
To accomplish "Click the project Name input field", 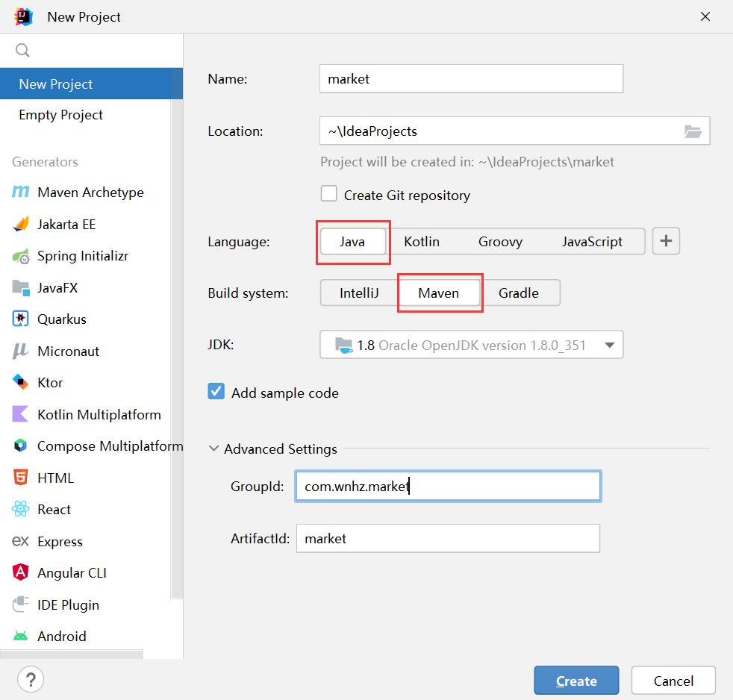I will pos(471,79).
